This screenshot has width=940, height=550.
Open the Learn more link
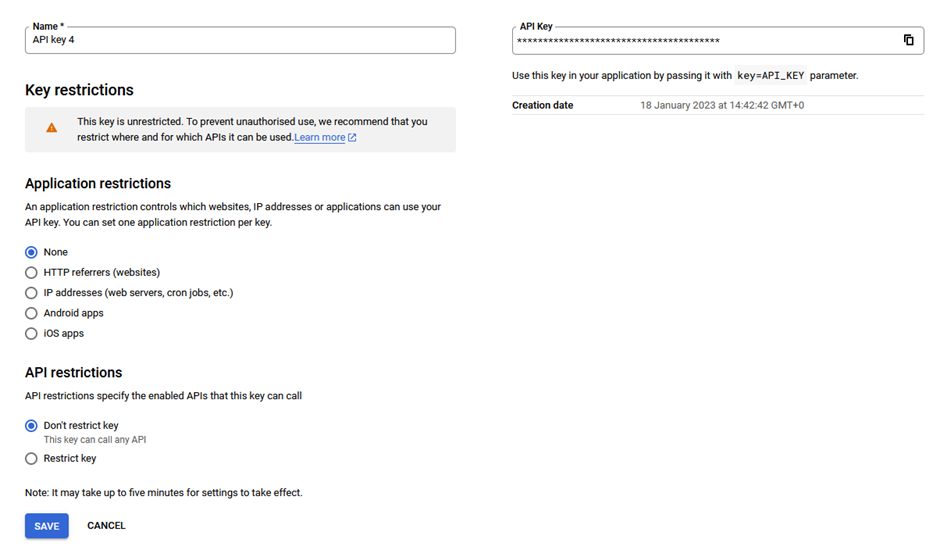pyautogui.click(x=320, y=137)
